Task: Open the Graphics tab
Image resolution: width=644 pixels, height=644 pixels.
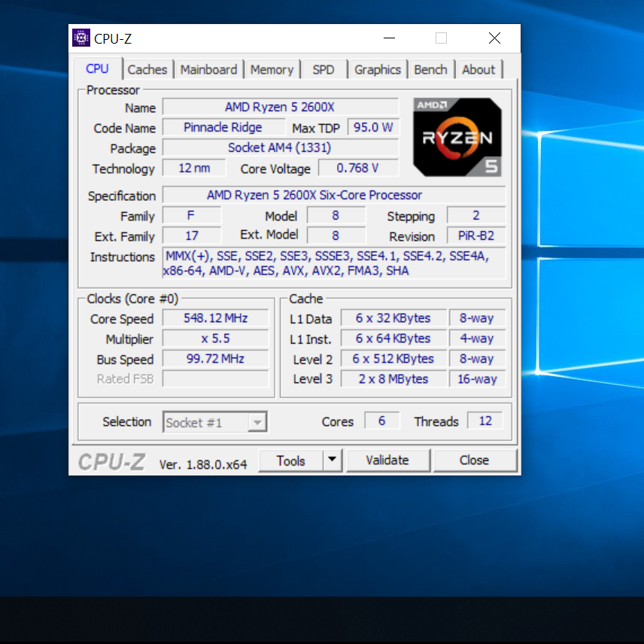Action: (378, 69)
